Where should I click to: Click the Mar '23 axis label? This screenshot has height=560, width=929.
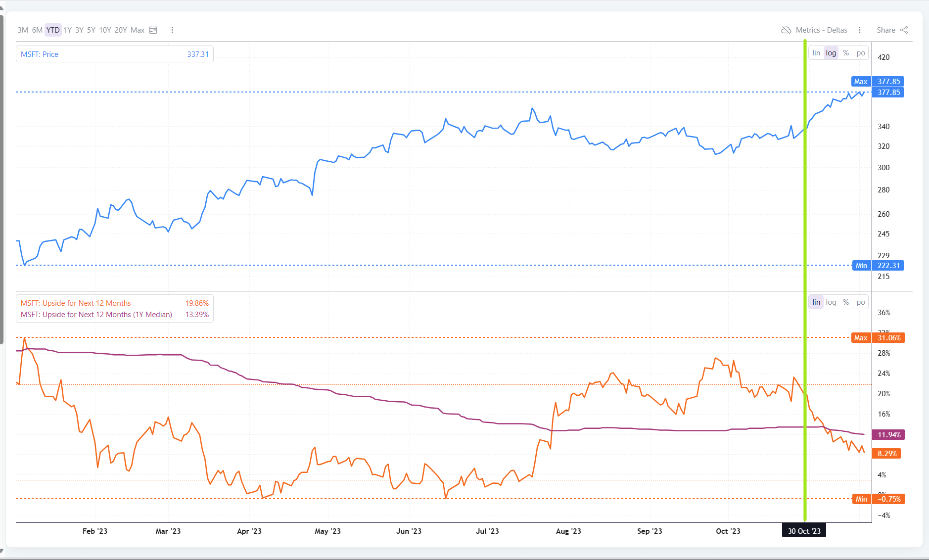point(168,531)
